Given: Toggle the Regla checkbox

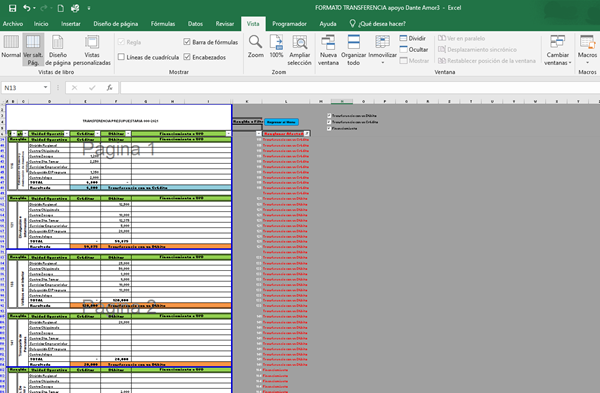Looking at the screenshot, I should (121, 42).
